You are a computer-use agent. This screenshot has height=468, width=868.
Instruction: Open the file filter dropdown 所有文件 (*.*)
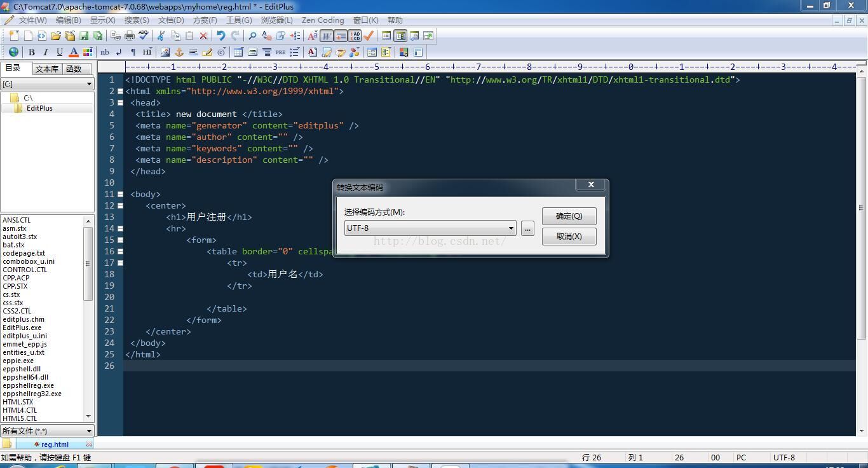coord(47,431)
